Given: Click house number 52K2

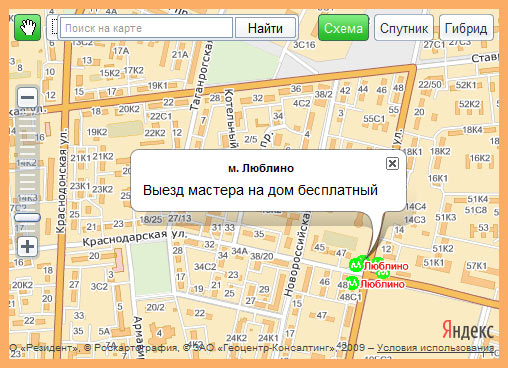Looking at the screenshot, I should (x=469, y=104).
